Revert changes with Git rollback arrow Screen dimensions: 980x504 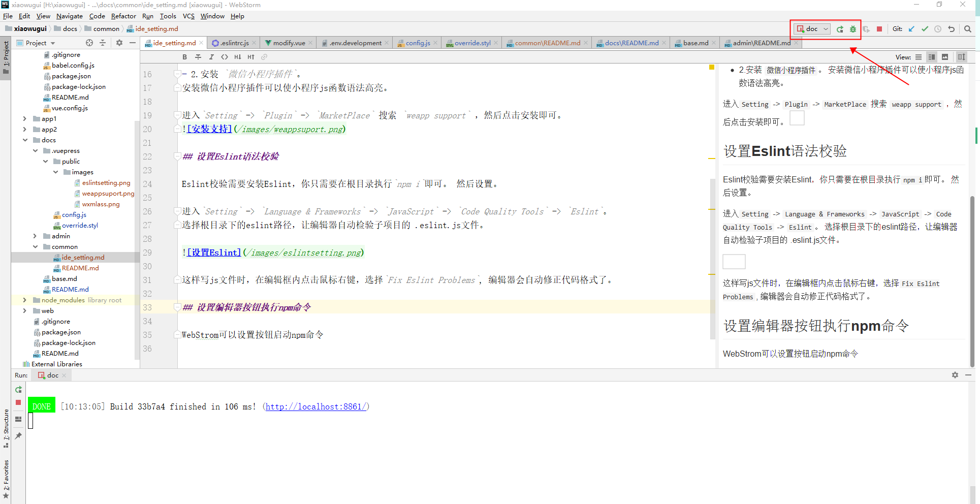click(951, 29)
